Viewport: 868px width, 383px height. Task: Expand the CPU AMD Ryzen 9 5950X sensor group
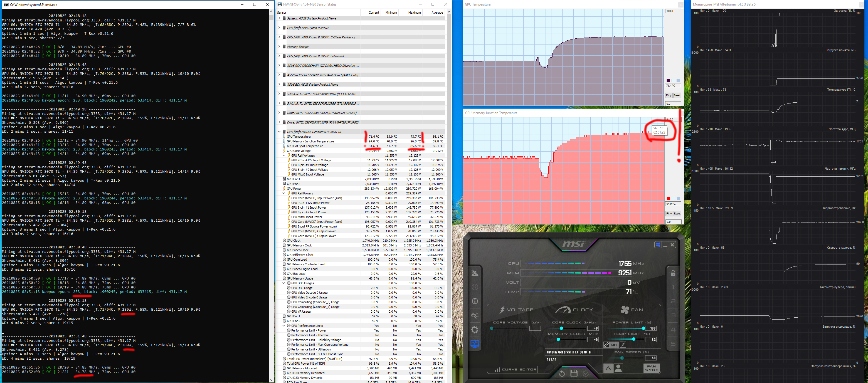[279, 28]
